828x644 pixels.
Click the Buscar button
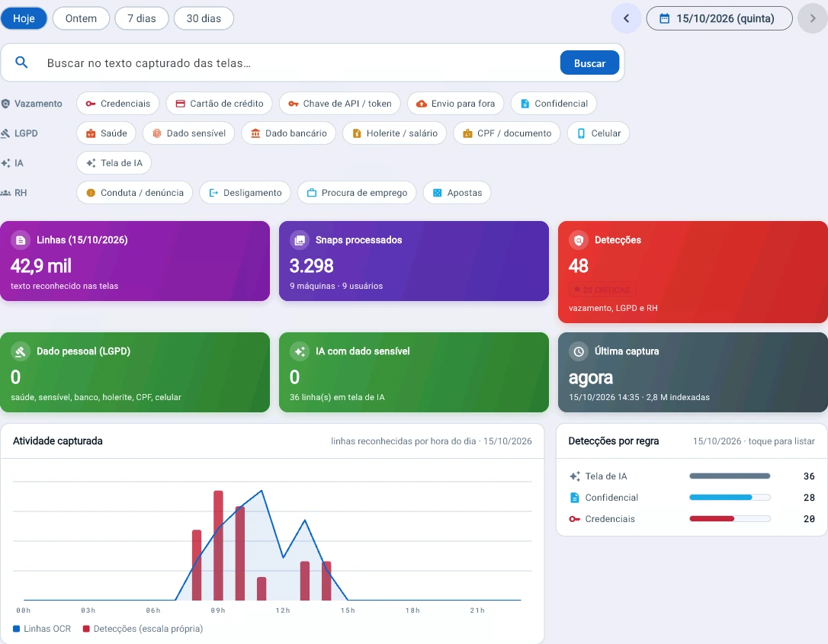tap(589, 62)
